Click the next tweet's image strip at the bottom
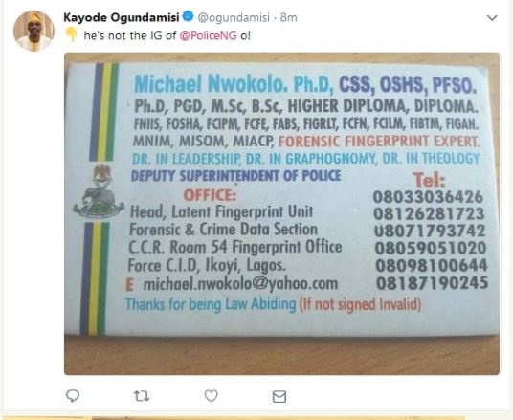513x420 pixels. pos(234,418)
